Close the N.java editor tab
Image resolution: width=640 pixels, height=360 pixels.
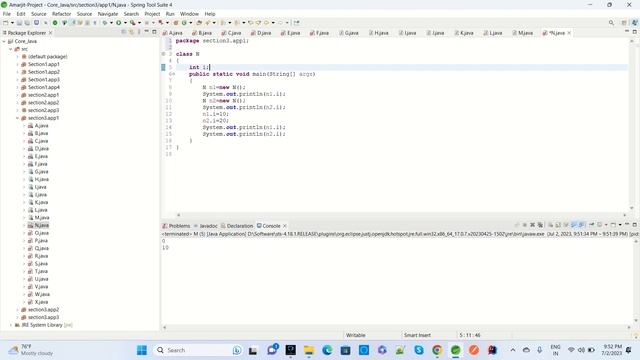[569, 33]
